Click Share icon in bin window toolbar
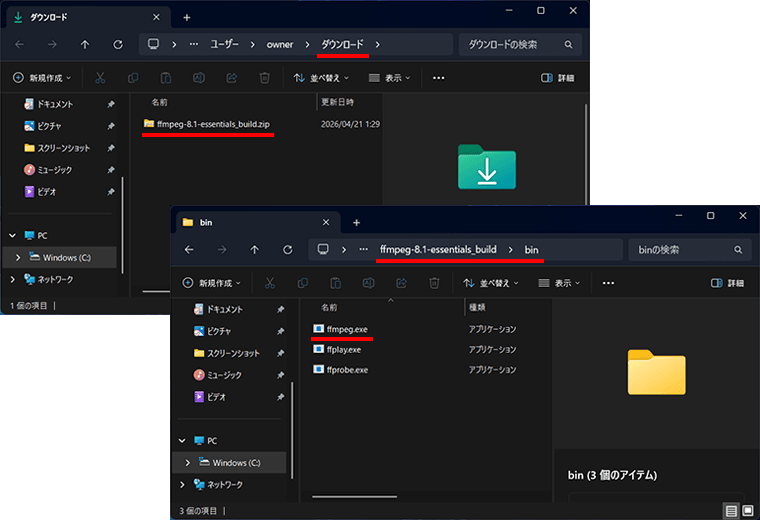 401,283
